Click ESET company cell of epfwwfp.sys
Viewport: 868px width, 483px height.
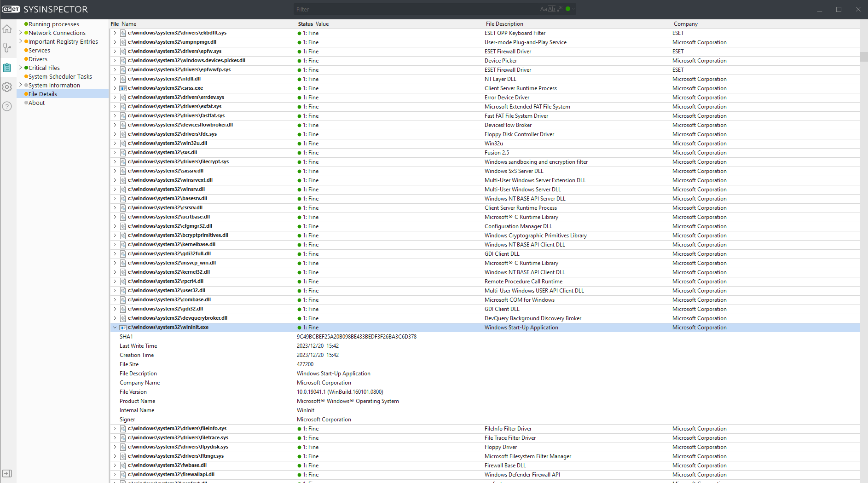[678, 70]
